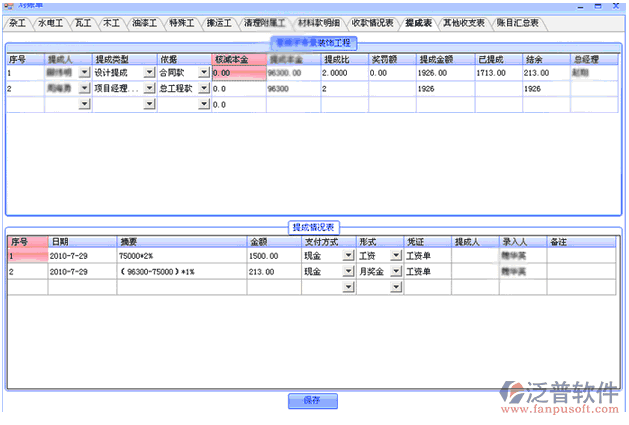Viewport: 629px width, 425px height.
Task: Open 形式 dropdown showing 月奖金
Action: [396, 271]
